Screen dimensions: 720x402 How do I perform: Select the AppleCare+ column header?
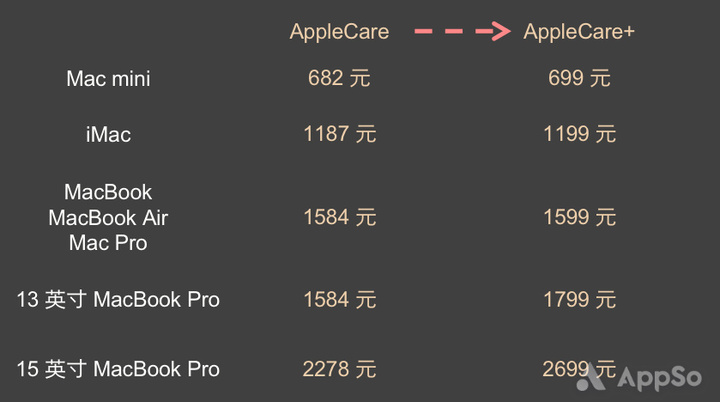point(579,32)
